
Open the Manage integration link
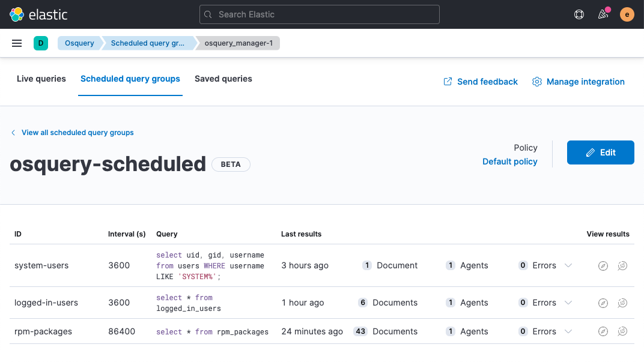click(579, 82)
